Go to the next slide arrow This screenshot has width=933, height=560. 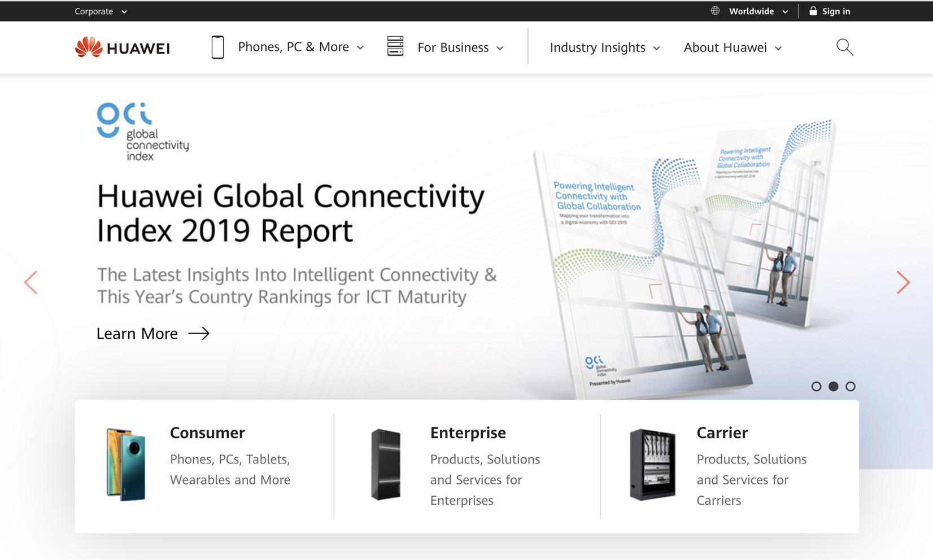[903, 282]
